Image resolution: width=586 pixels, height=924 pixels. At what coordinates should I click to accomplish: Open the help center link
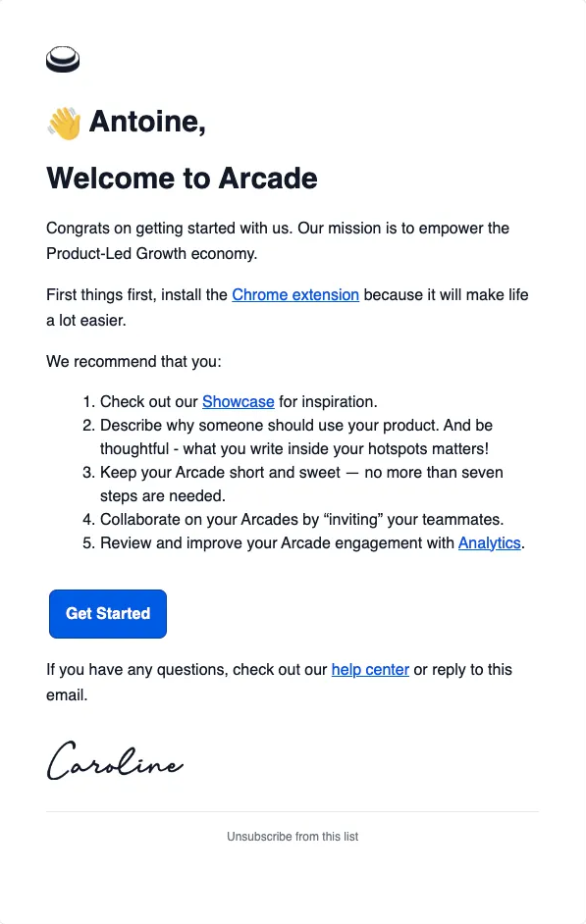369,669
